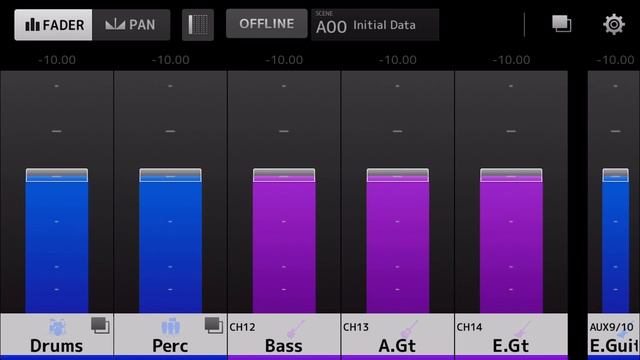This screenshot has height=360, width=640.
Task: Select the Perc channel name
Action: 170,346
